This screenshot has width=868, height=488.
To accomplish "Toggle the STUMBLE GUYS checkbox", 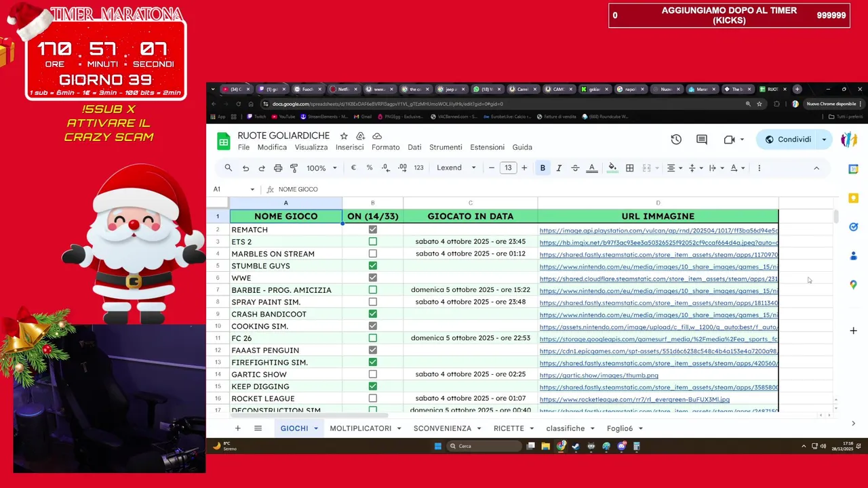I will (x=372, y=266).
